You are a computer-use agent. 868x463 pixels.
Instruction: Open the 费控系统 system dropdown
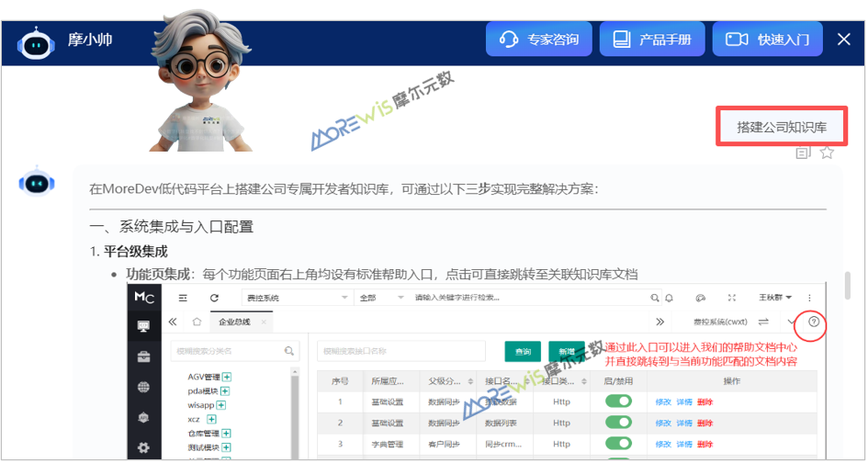(298, 298)
